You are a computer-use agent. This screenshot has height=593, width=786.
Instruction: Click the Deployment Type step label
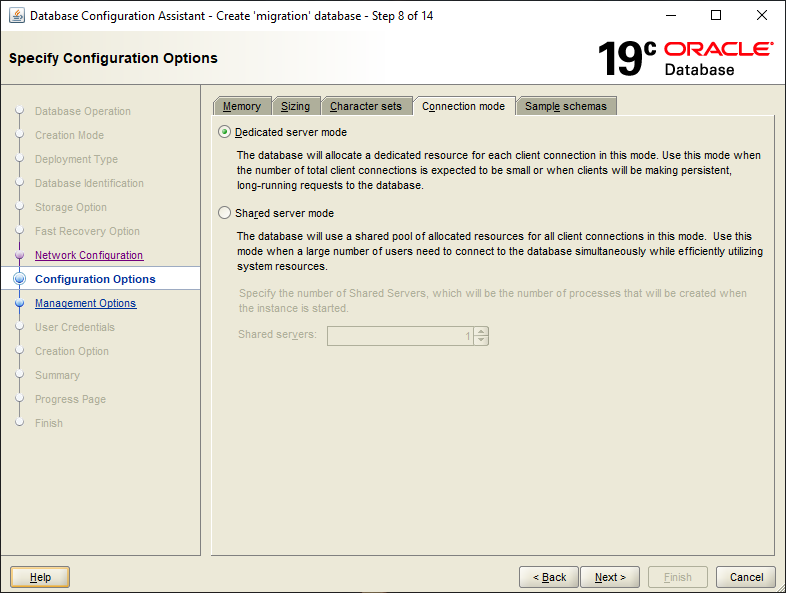tap(77, 159)
